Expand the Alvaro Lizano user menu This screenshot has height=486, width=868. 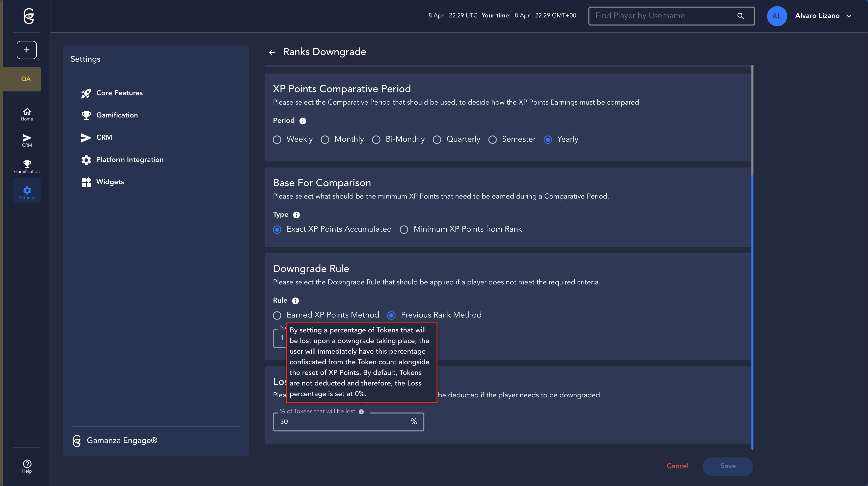[x=849, y=16]
